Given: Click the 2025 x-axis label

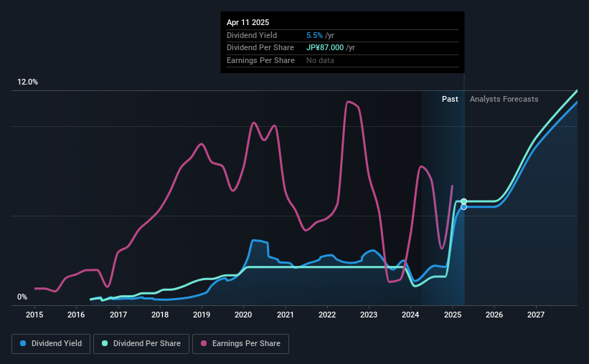Looking at the screenshot, I should tap(452, 315).
